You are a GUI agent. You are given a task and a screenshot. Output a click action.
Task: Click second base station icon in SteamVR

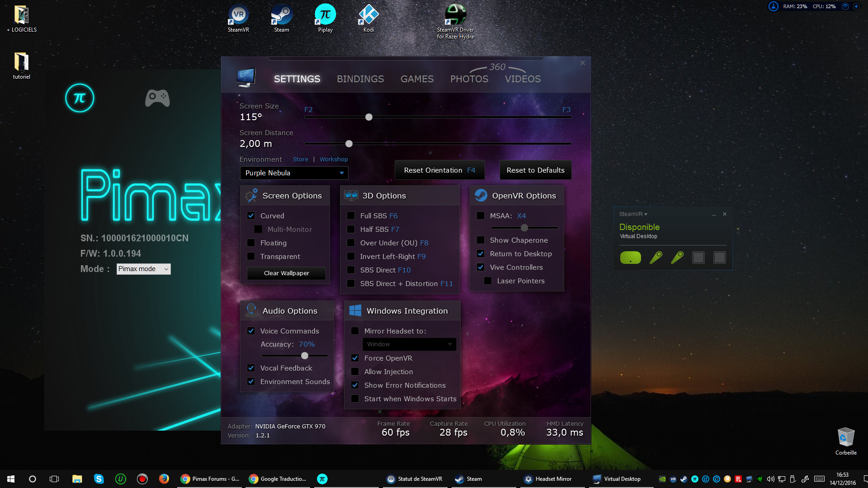pos(720,258)
